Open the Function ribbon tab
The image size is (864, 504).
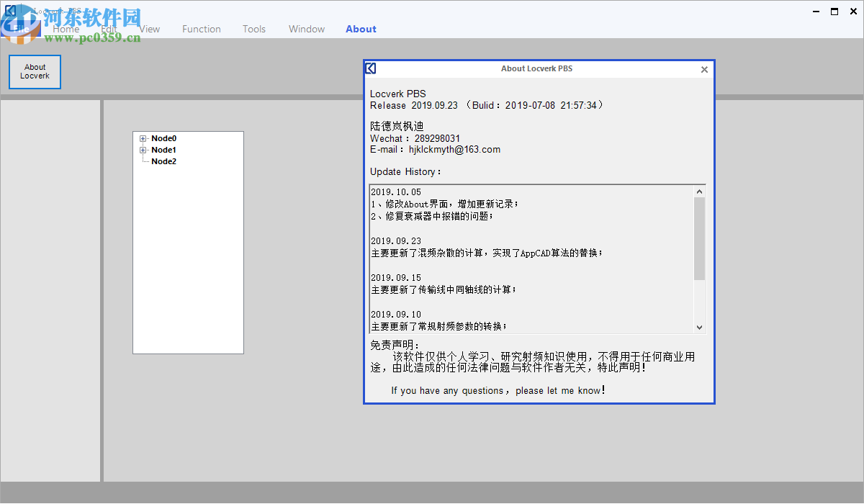(201, 29)
